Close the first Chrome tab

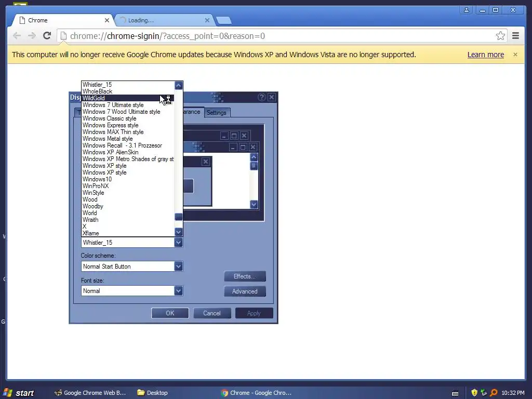(x=107, y=20)
